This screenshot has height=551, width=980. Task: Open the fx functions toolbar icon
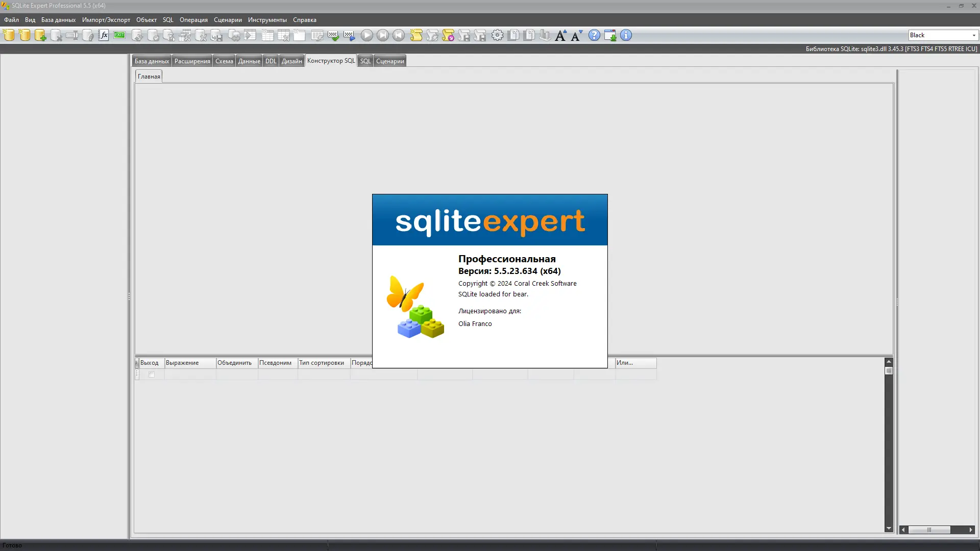tap(104, 35)
